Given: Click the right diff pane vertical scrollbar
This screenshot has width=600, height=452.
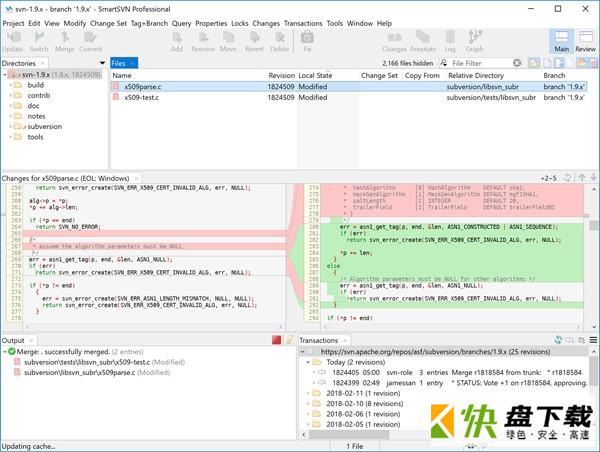Looking at the screenshot, I should [593, 225].
